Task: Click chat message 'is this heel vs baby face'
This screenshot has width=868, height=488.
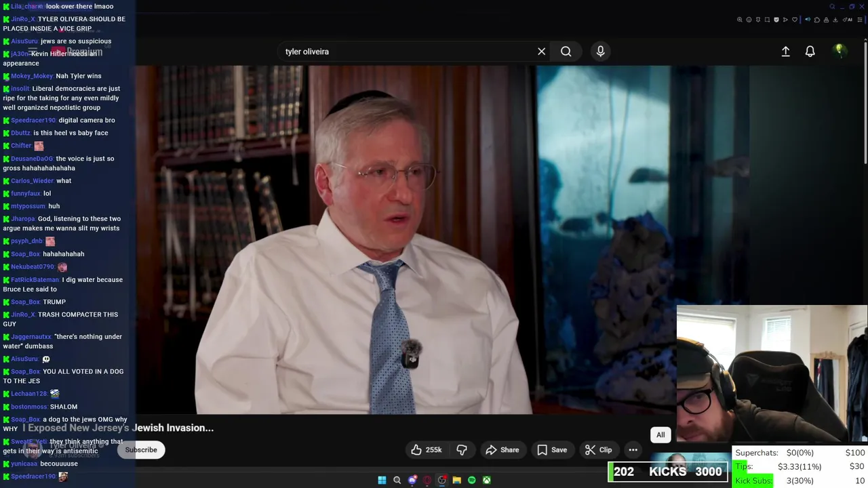Action: tap(71, 133)
